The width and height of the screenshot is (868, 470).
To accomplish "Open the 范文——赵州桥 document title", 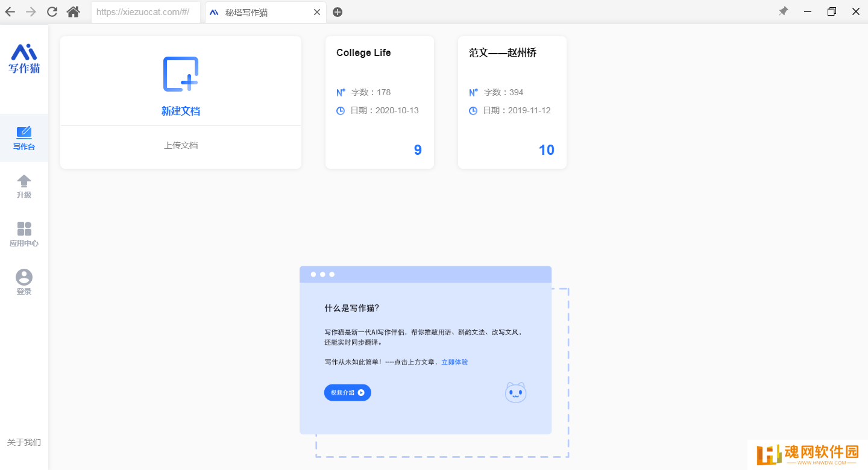I will point(503,53).
